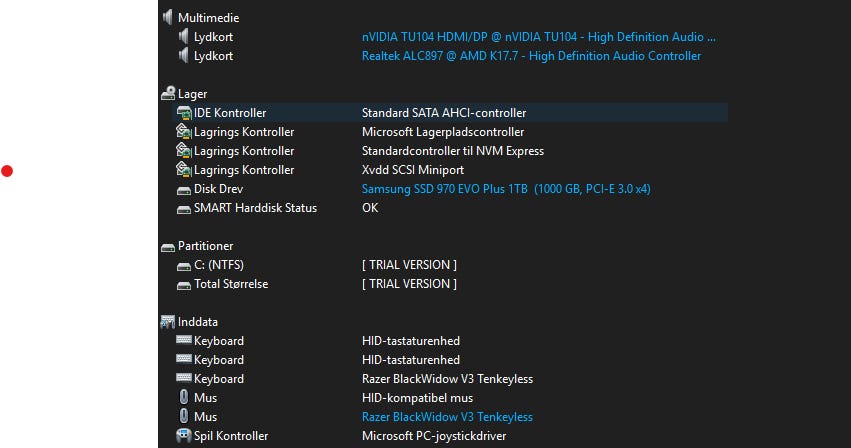Click the Inddata section keyboard icon

tap(167, 322)
